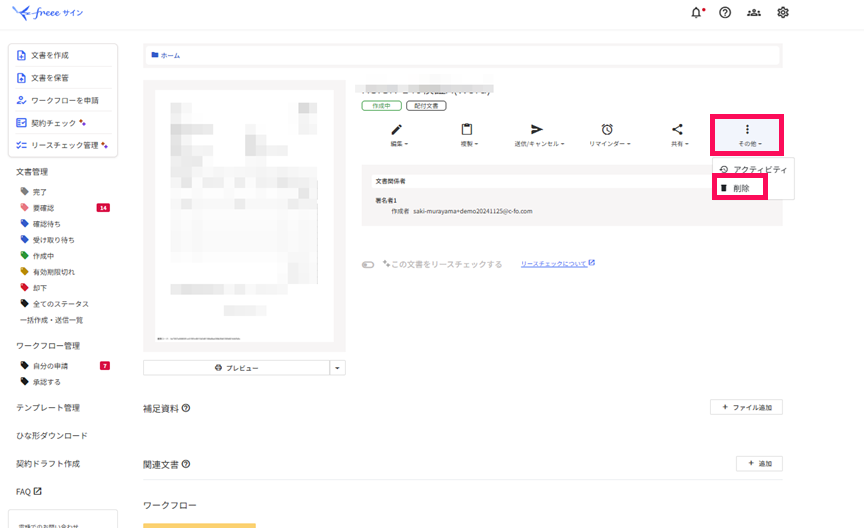Image resolution: width=864 pixels, height=528 pixels.
Task: Click the author email saki-murayama+demo20241125
Action: tap(473, 211)
